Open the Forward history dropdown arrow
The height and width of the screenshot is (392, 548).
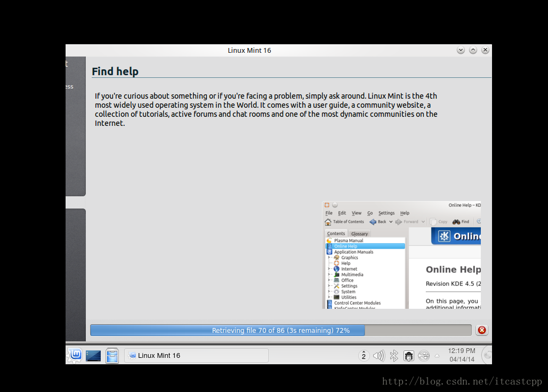click(x=423, y=222)
